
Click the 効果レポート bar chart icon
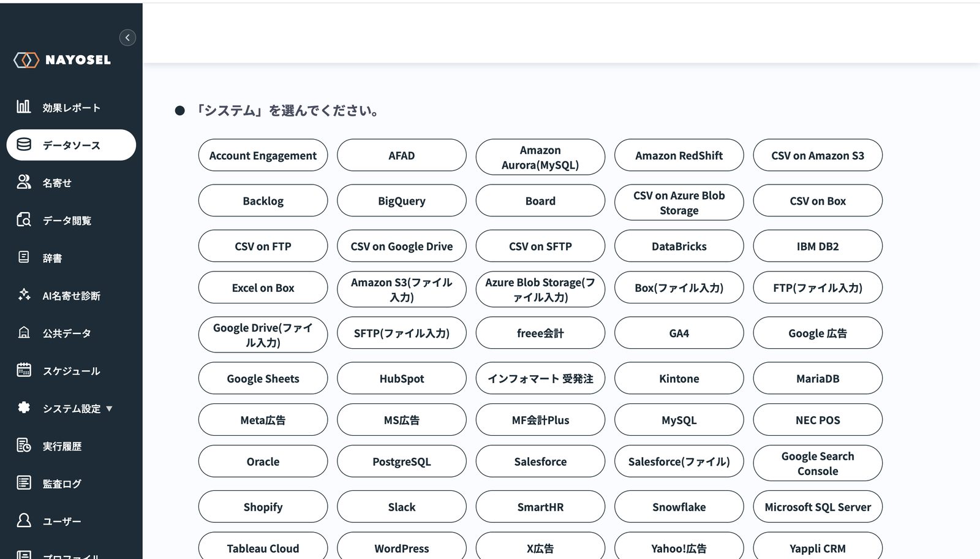click(23, 107)
